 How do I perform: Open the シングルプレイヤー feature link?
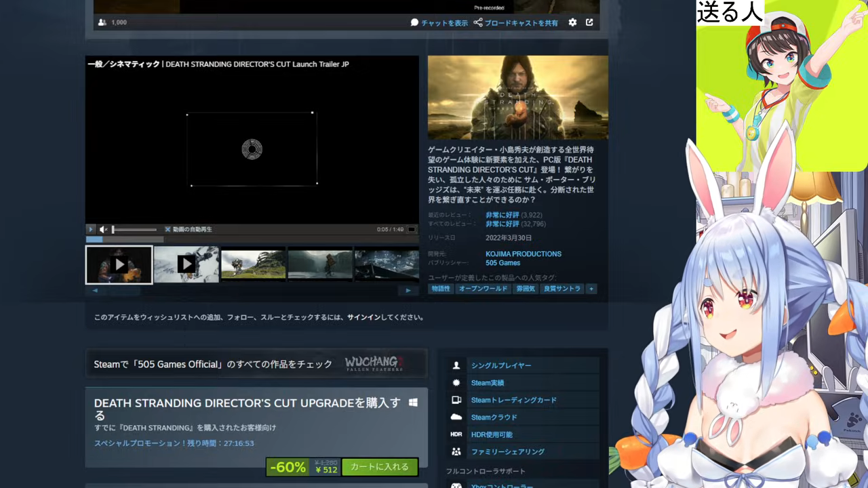(x=501, y=365)
